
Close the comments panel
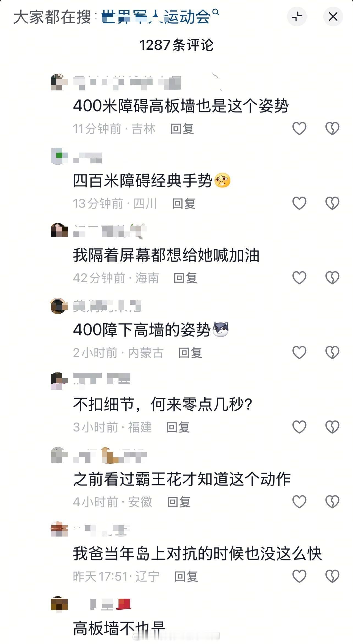tap(333, 16)
